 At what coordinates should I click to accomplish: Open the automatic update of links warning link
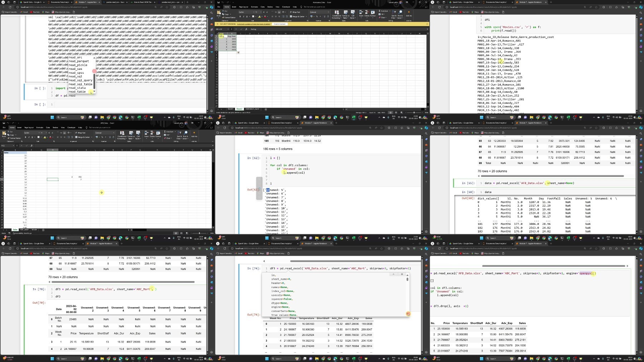254,24
